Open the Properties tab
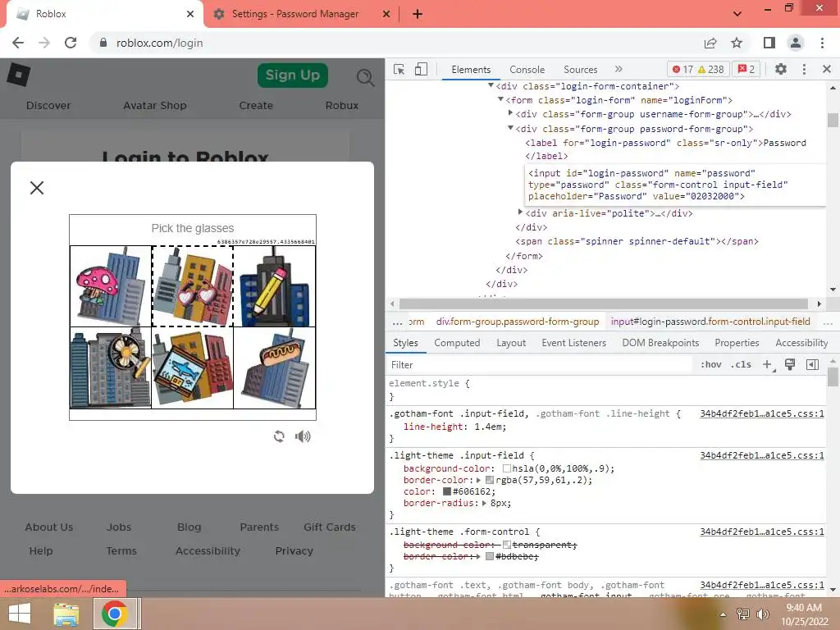The width and height of the screenshot is (840, 630). [x=737, y=343]
